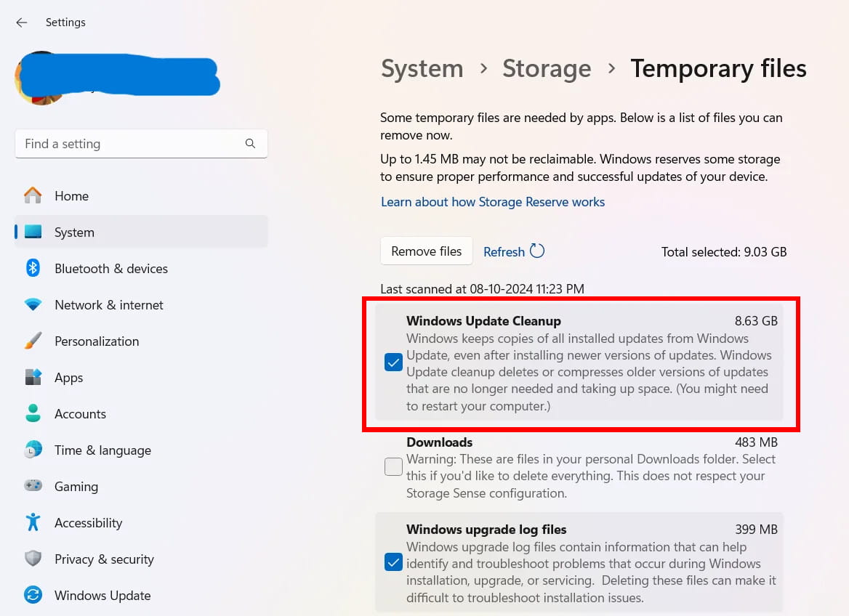The height and width of the screenshot is (616, 849).
Task: Click the Network wifi icon in sidebar
Action: pyautogui.click(x=33, y=304)
